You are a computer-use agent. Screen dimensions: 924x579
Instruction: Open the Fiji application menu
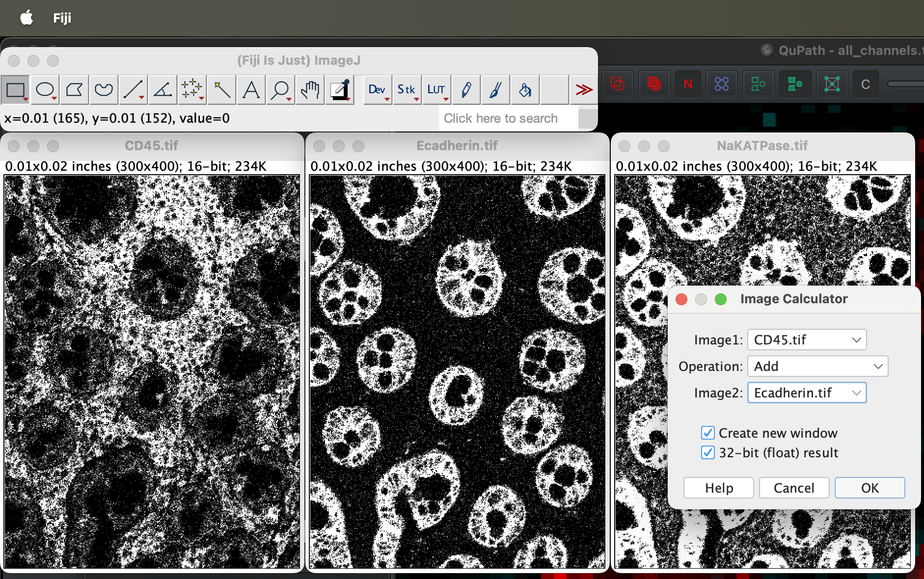[x=62, y=18]
